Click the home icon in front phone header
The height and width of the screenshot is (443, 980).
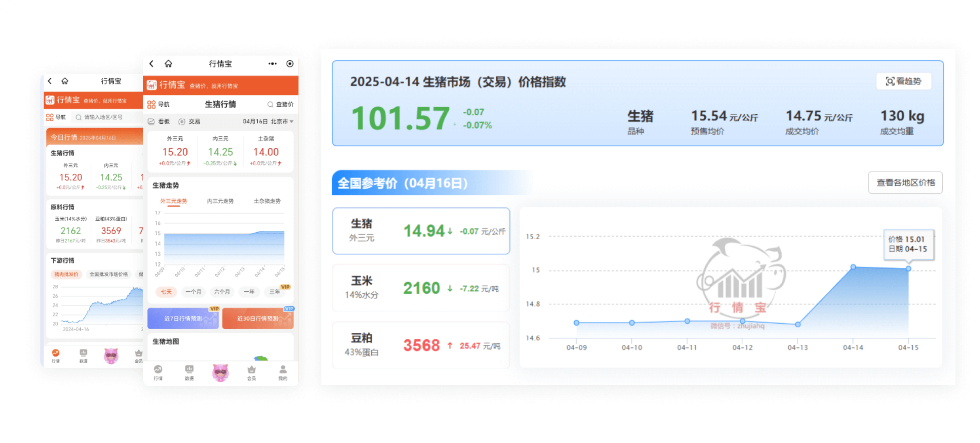[169, 64]
